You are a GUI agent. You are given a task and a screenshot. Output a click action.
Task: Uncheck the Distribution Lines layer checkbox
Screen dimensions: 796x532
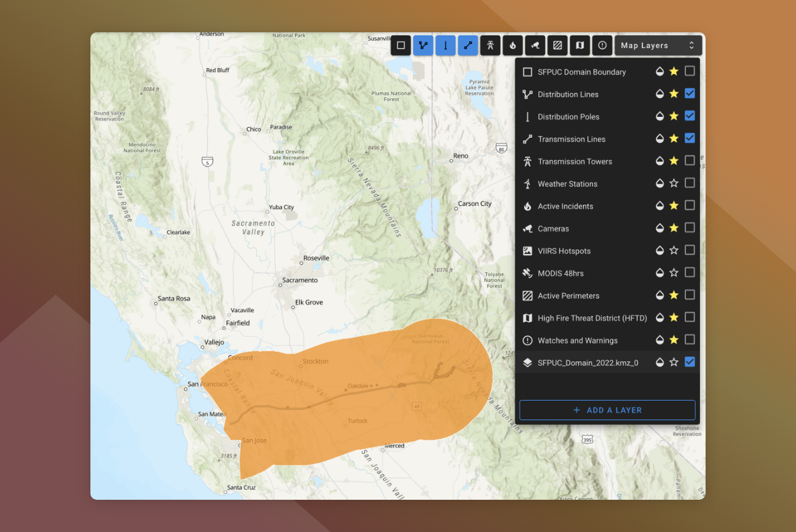click(690, 94)
